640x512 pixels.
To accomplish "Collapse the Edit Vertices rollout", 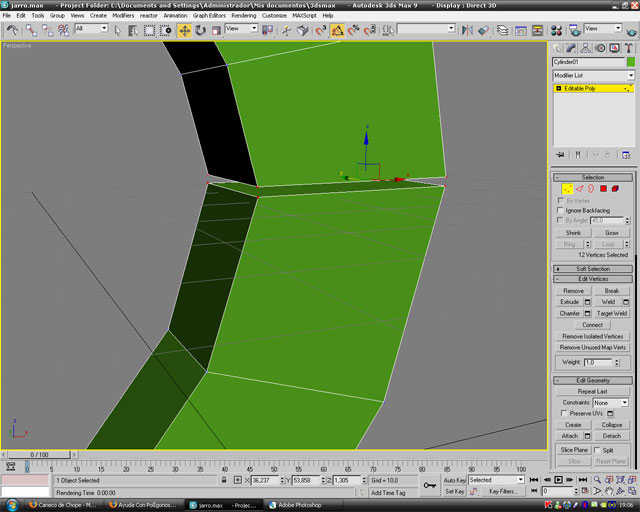I will pyautogui.click(x=593, y=279).
